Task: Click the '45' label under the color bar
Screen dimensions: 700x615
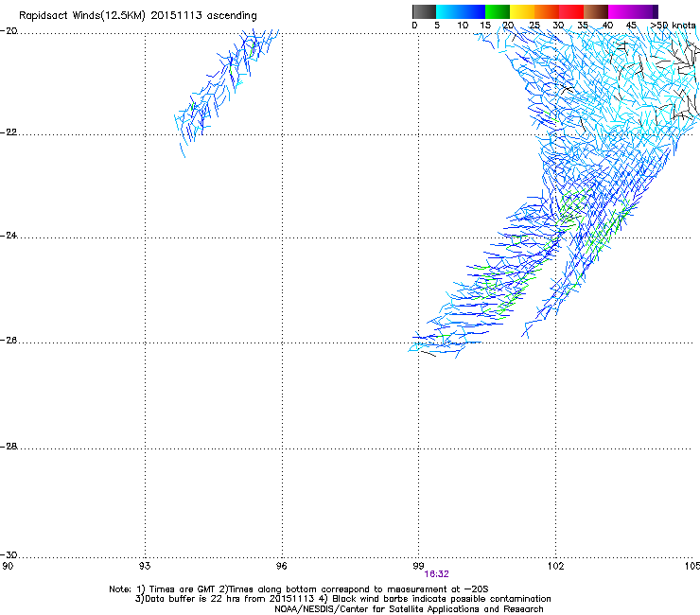Action: click(x=631, y=26)
